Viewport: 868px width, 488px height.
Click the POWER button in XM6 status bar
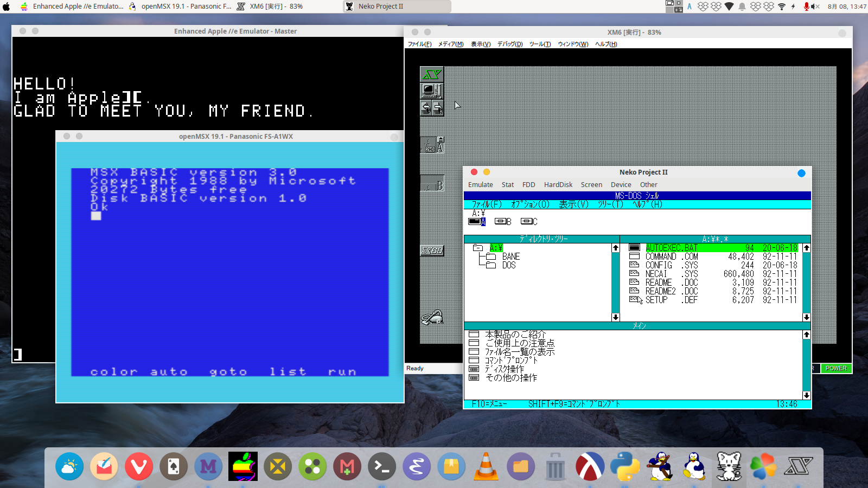[x=836, y=368]
